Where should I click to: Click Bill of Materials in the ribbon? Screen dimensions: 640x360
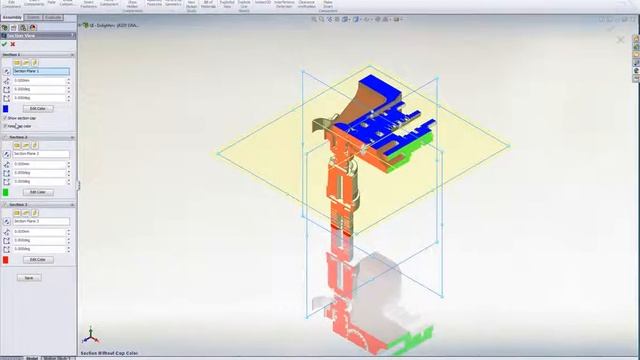tap(208, 4)
